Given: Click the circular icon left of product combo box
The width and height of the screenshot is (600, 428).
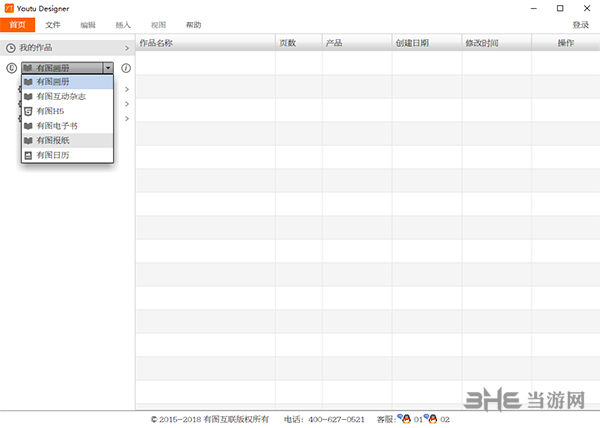Looking at the screenshot, I should pos(11,68).
